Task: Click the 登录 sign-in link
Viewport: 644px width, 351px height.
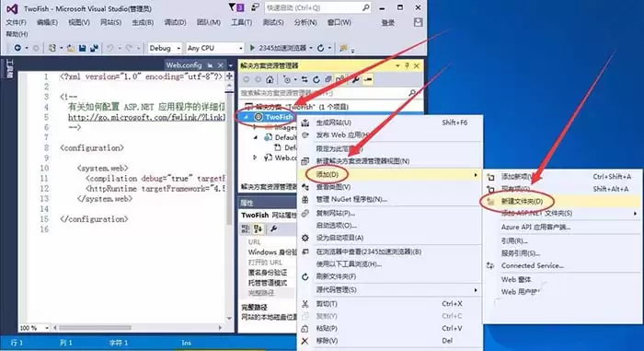Action: (x=388, y=23)
